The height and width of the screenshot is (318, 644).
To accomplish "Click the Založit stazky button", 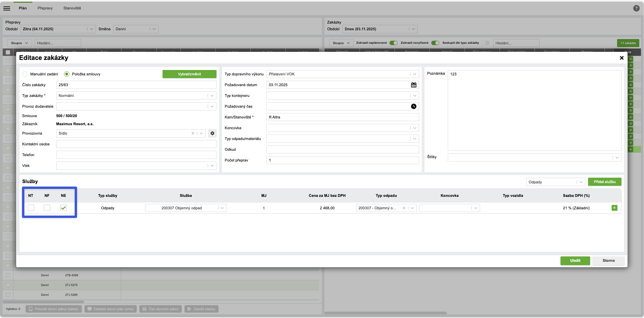I will [201, 309].
